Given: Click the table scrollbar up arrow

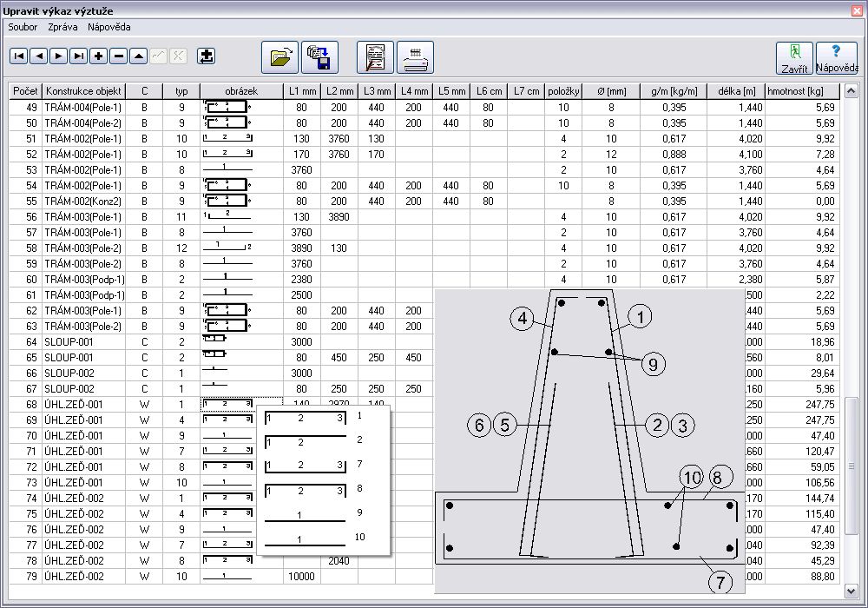Looking at the screenshot, I should tap(852, 90).
